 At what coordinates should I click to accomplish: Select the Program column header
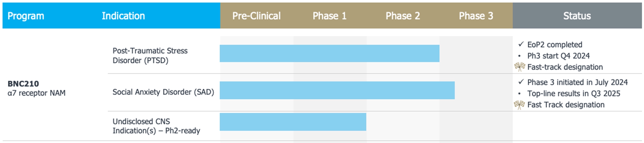26,16
